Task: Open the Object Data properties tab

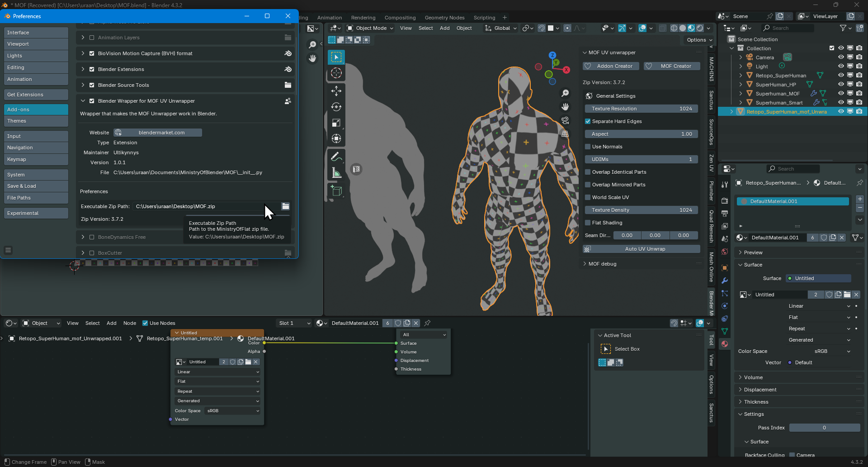Action: (725, 331)
